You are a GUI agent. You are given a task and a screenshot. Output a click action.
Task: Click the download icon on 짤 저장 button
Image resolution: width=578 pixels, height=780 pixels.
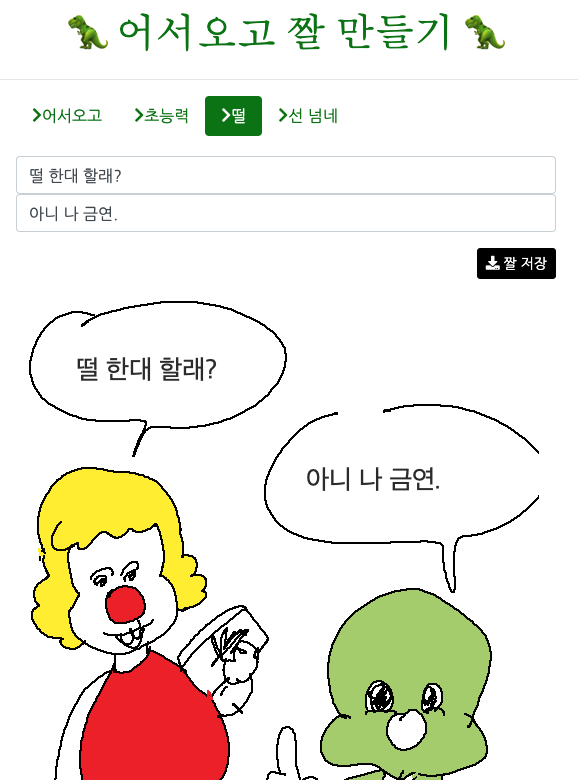coord(492,263)
